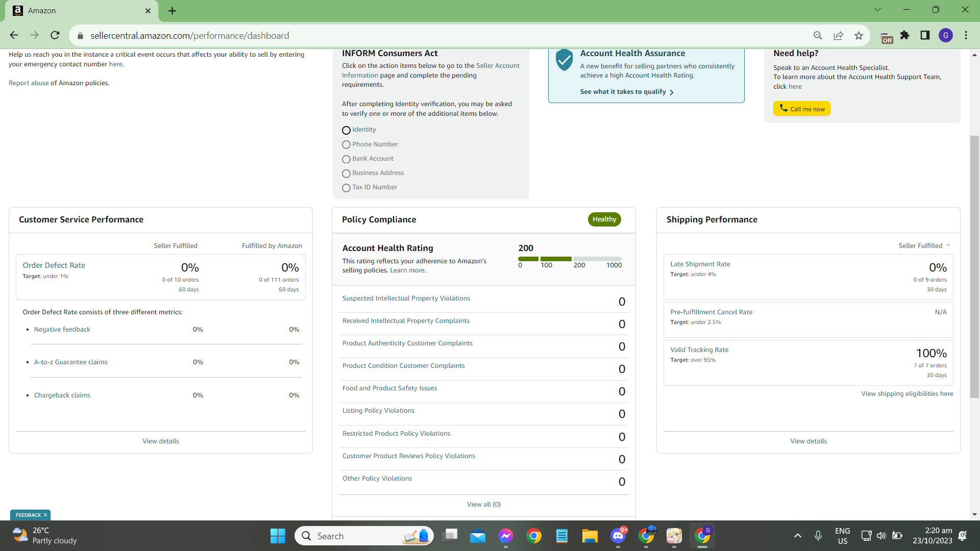Open Chrome three-dot menu
The width and height of the screenshot is (980, 551).
(966, 35)
